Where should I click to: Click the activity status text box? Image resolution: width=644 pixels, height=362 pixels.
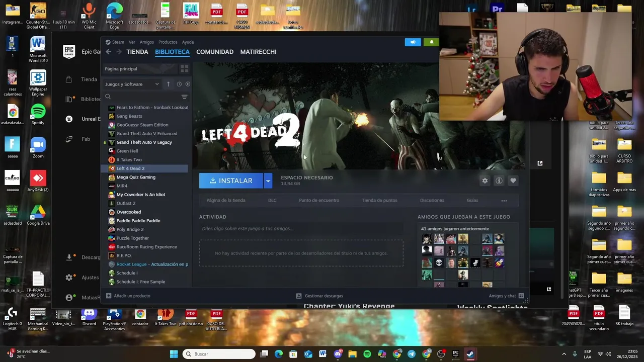(301, 229)
